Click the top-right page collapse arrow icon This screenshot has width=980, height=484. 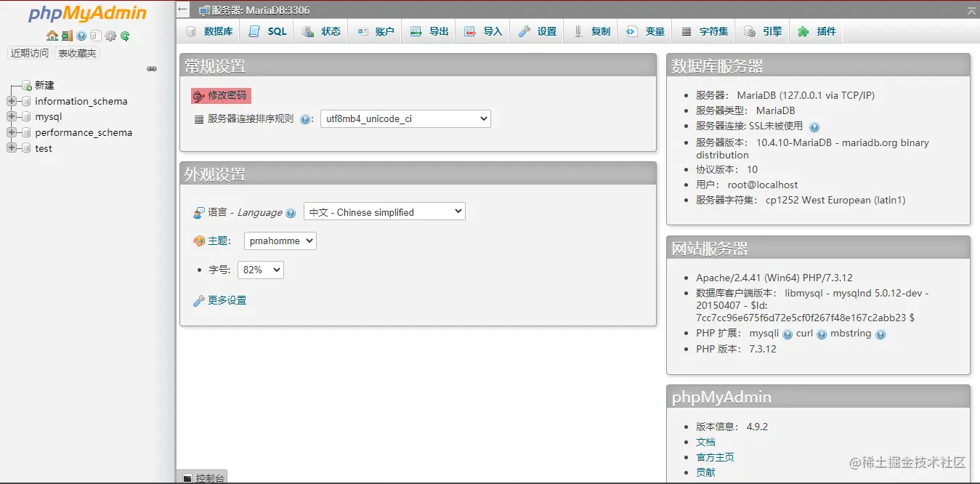point(971,10)
